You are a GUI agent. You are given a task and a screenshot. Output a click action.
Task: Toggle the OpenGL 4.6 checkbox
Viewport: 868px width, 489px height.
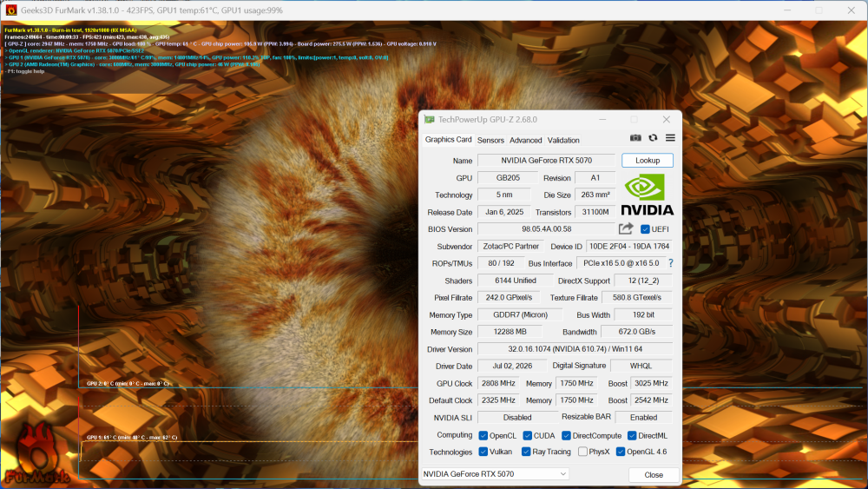pos(621,452)
